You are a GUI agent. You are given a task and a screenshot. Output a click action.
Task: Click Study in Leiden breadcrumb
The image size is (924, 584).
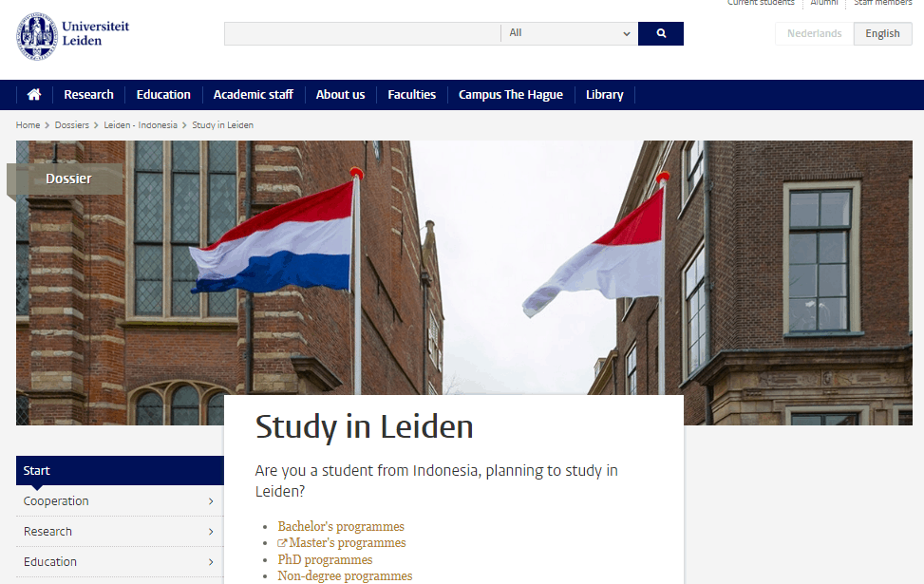click(x=223, y=125)
